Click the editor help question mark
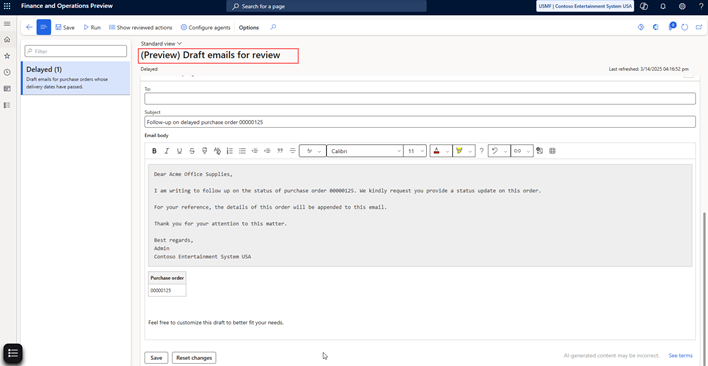Screen dimensions: 708x366 coord(481,151)
